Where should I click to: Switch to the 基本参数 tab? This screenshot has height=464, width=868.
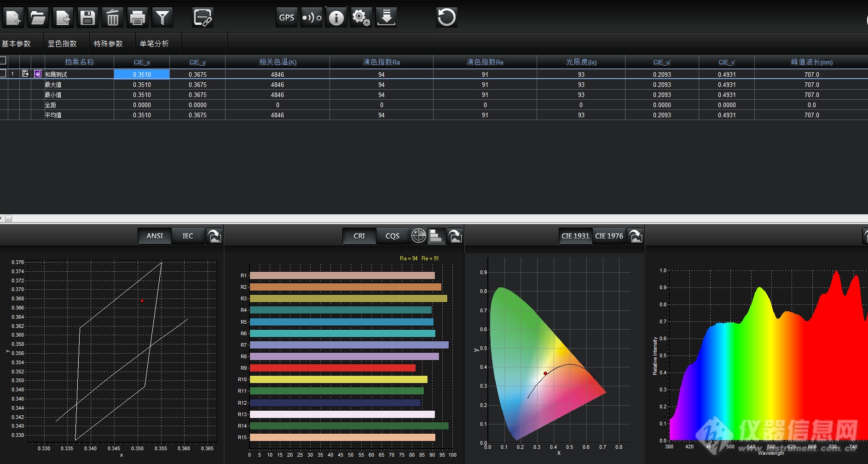tap(16, 44)
